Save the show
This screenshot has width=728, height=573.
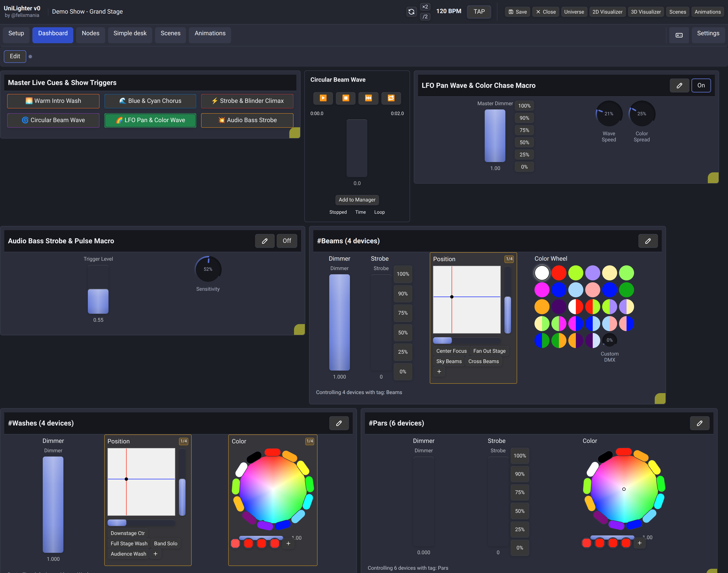tap(518, 12)
